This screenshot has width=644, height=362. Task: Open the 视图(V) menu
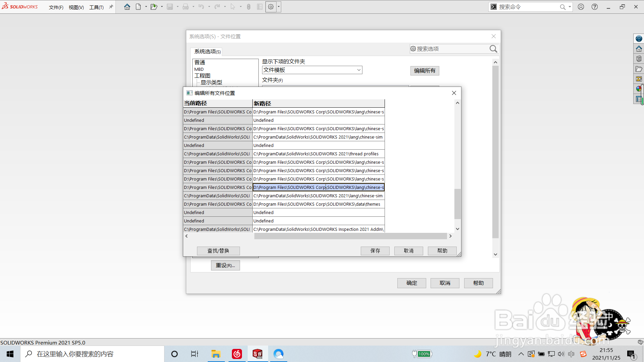[x=76, y=7]
